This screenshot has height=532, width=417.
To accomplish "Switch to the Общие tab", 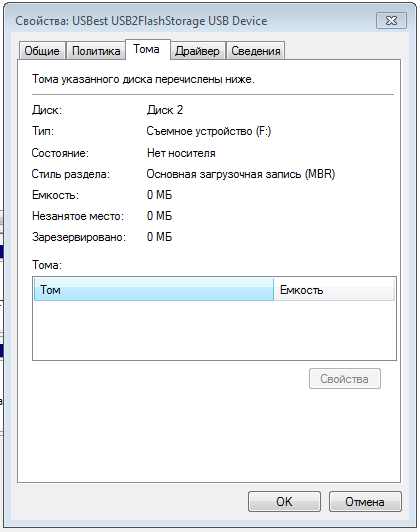I will click(x=42, y=51).
